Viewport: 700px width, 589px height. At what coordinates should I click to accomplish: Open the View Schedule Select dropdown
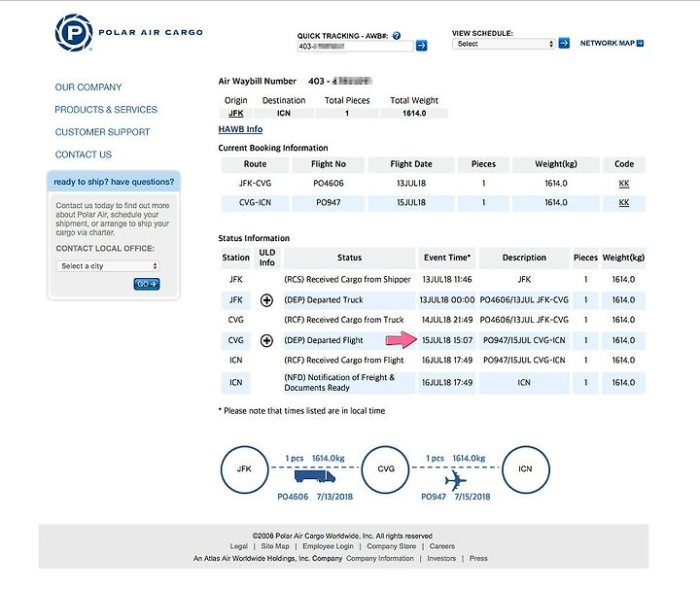pyautogui.click(x=504, y=44)
